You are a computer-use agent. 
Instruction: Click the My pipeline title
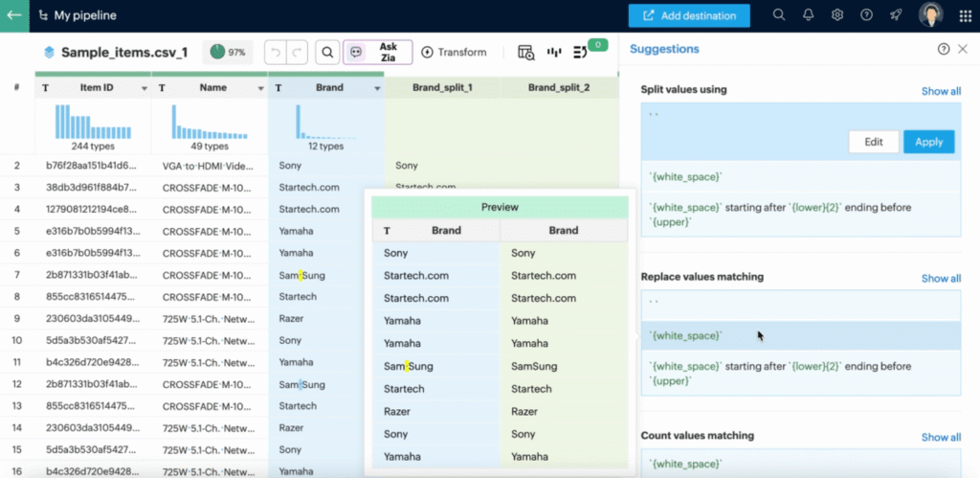click(85, 15)
